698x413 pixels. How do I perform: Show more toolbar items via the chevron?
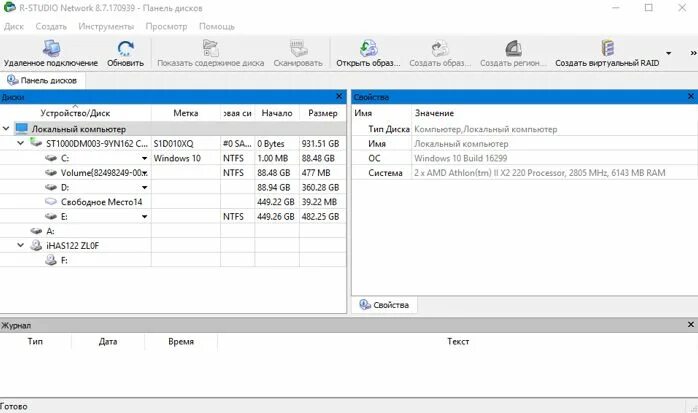(x=693, y=53)
